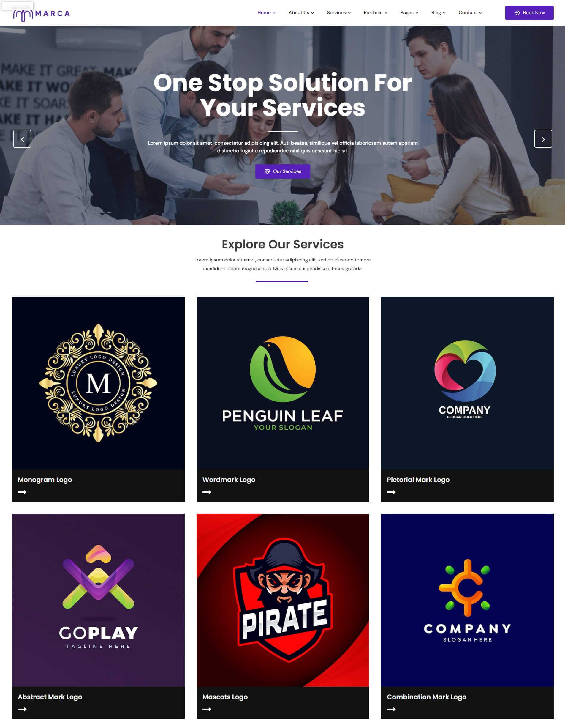Screen dimensions: 565x728
Task: Open the Portfolio menu
Action: tap(376, 13)
